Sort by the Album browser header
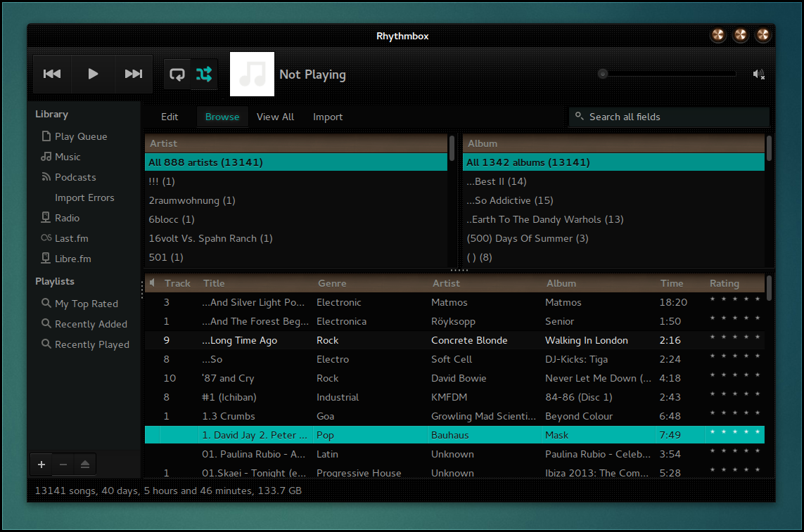This screenshot has width=804, height=532. pos(614,143)
